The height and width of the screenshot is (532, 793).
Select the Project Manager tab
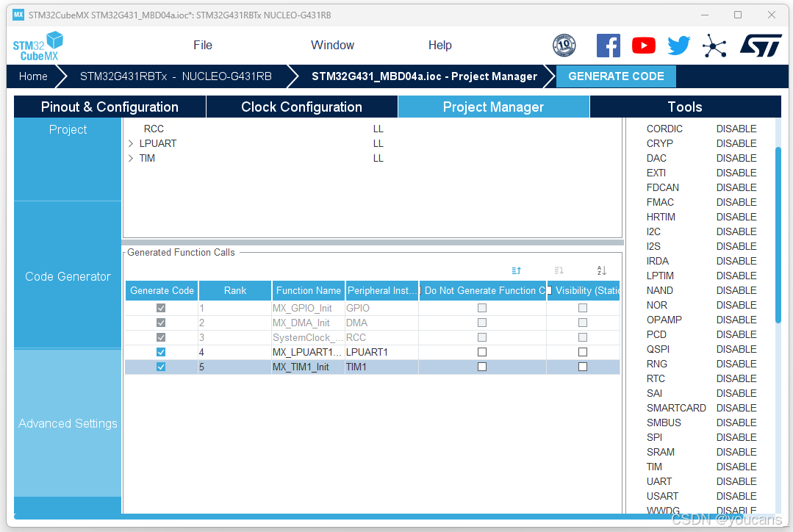pos(493,107)
